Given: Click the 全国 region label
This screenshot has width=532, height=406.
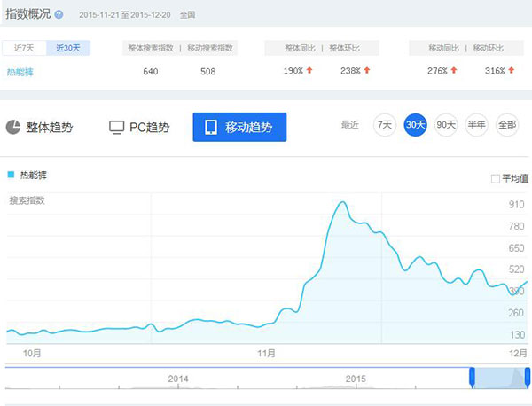Looking at the screenshot, I should pos(187,15).
